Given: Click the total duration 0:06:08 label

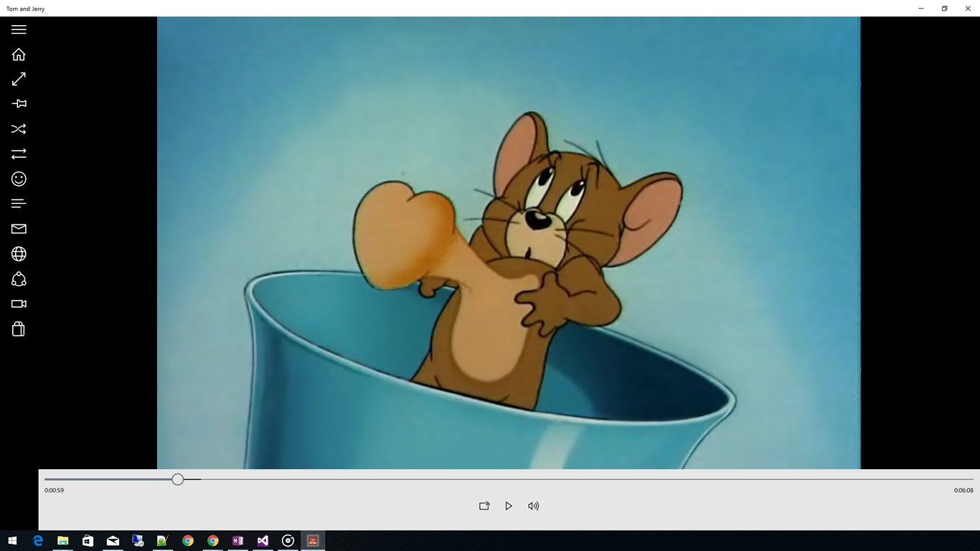Looking at the screenshot, I should 963,491.
